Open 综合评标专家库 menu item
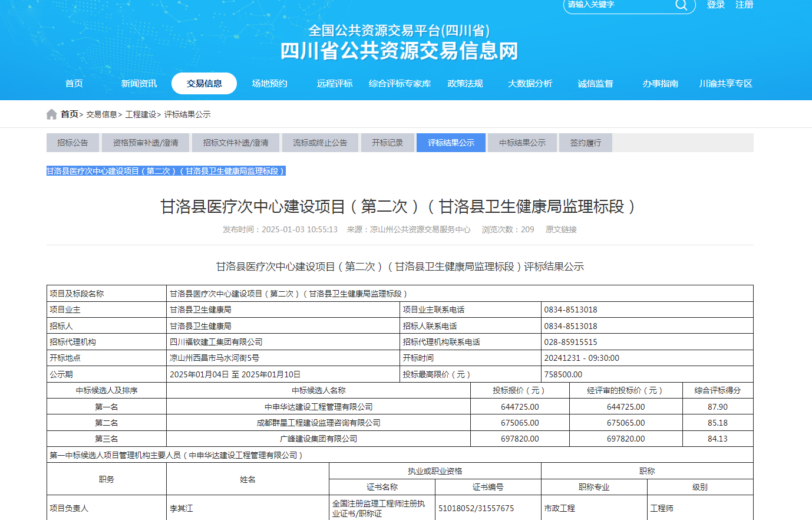Viewport: 812px width, 520px height. 400,84
